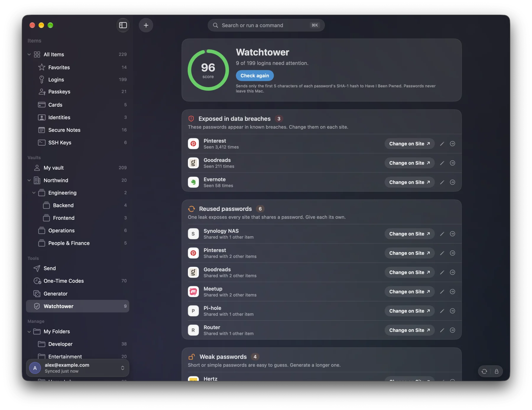This screenshot has width=532, height=410.
Task: Open Favorites in the sidebar
Action: pyautogui.click(x=78, y=67)
